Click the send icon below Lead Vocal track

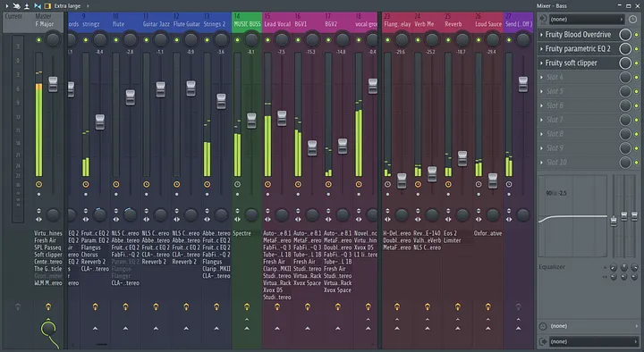[276, 306]
